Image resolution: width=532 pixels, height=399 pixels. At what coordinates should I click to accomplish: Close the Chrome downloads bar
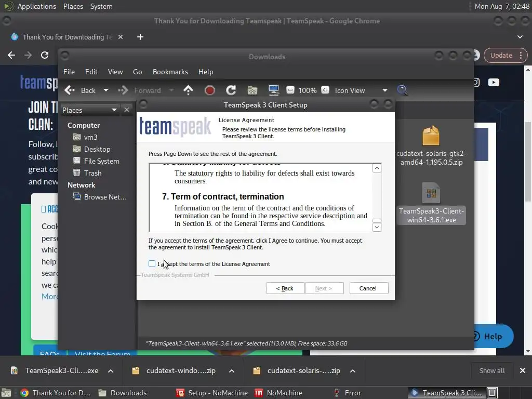tap(523, 370)
